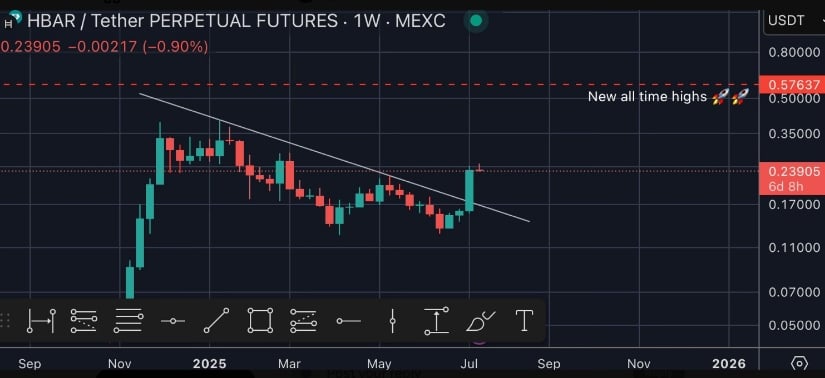Open chart settings gear icon
The height and width of the screenshot is (378, 825).
tap(799, 363)
